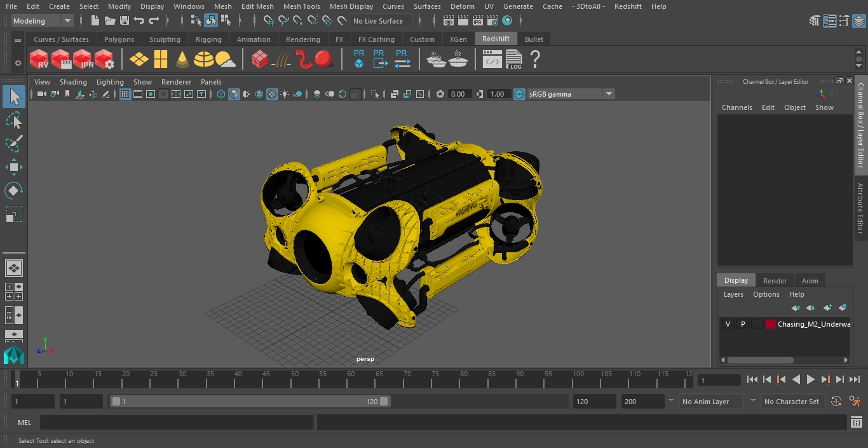Switch to the Polygons shelf tab

coord(119,39)
